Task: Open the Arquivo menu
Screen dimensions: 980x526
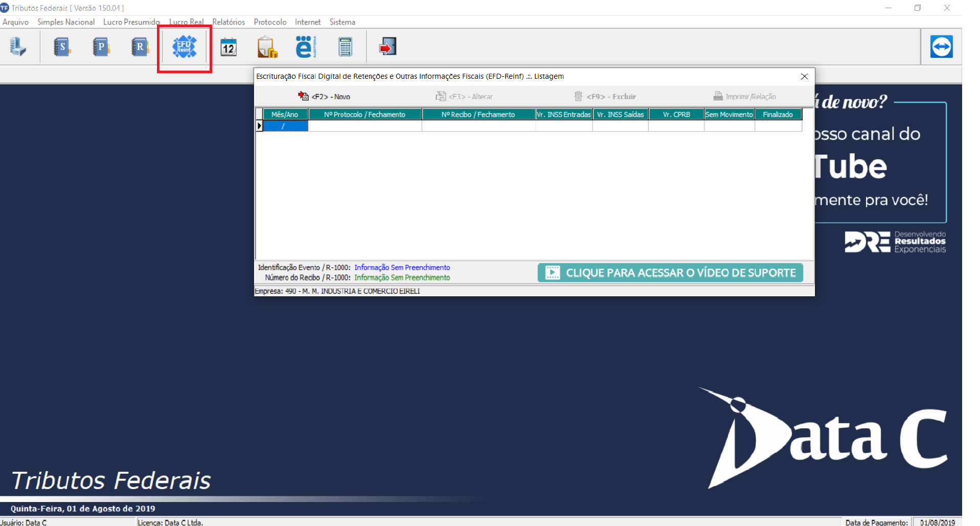Action: (15, 22)
